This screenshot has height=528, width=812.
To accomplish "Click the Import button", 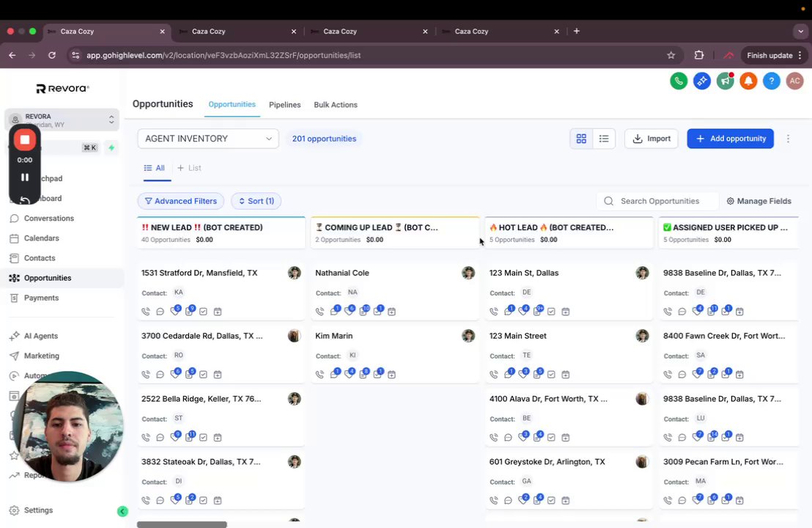I will click(x=652, y=139).
